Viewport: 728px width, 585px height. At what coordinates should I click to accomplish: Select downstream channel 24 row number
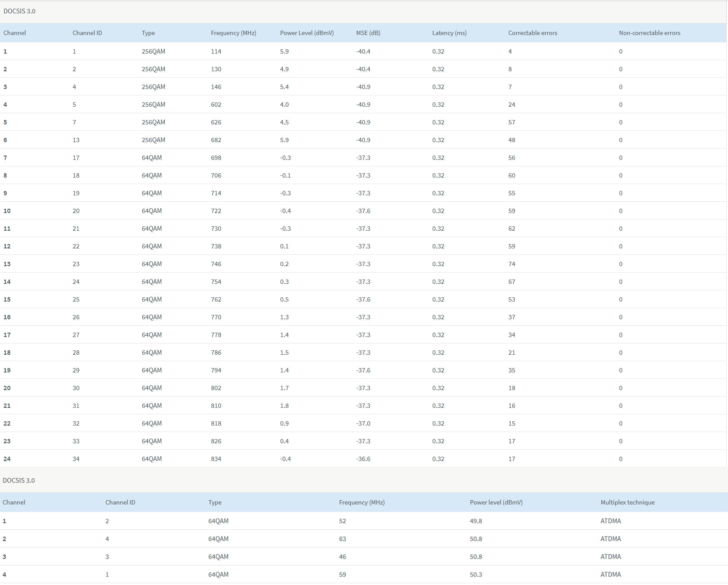coord(7,459)
